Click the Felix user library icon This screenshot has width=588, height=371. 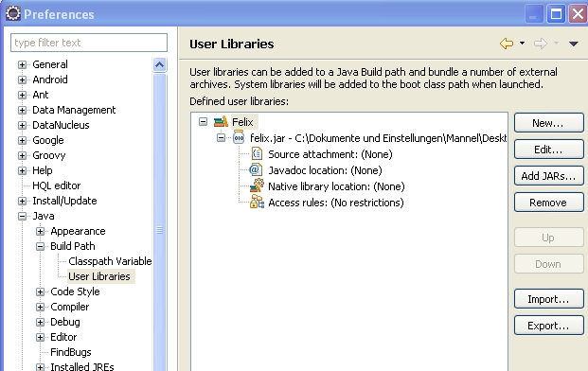click(221, 122)
